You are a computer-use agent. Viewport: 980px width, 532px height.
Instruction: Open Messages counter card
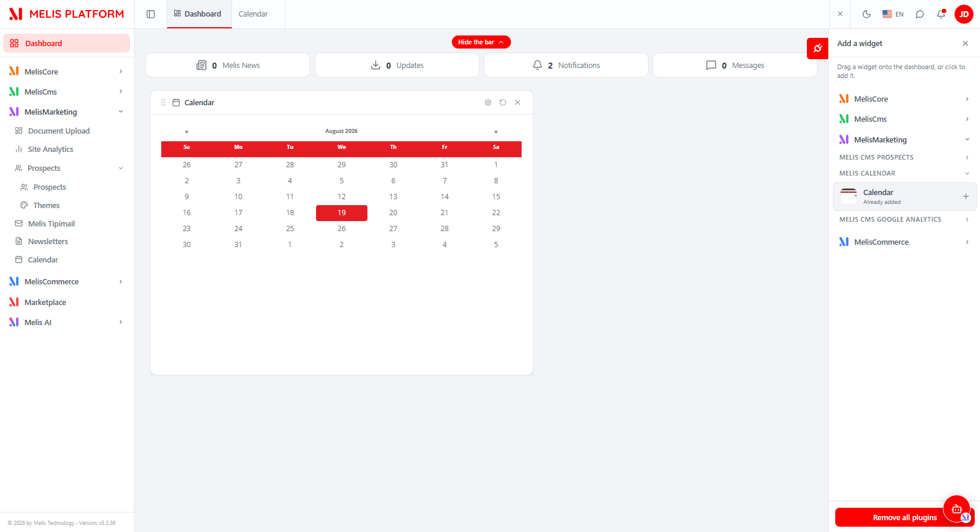[735, 65]
